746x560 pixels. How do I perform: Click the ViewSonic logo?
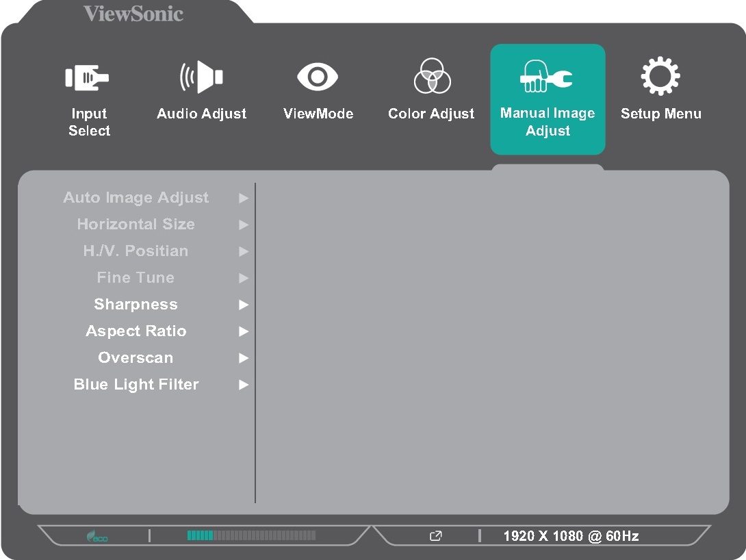[133, 13]
